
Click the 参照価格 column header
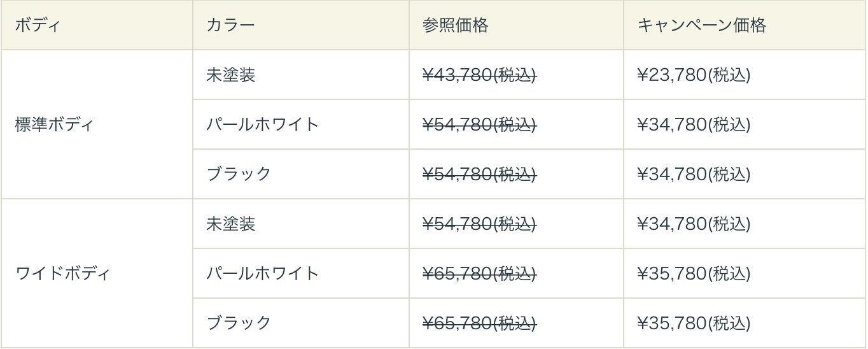[455, 25]
